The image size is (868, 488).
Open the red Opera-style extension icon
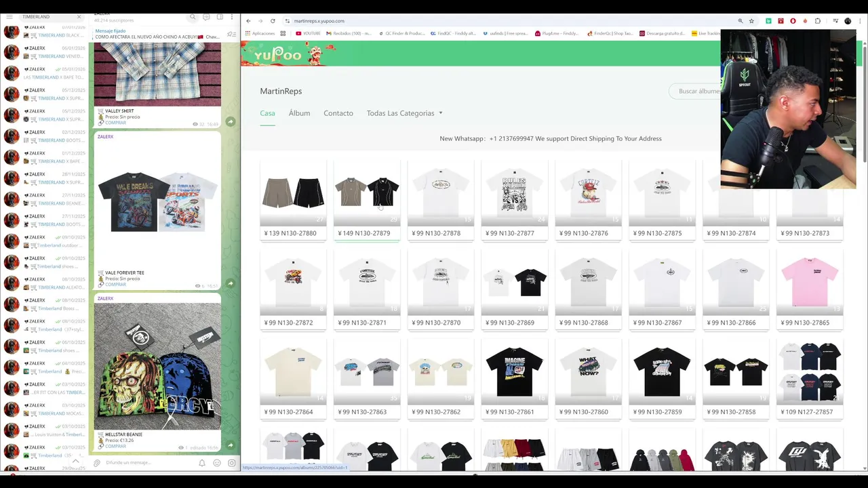click(793, 21)
